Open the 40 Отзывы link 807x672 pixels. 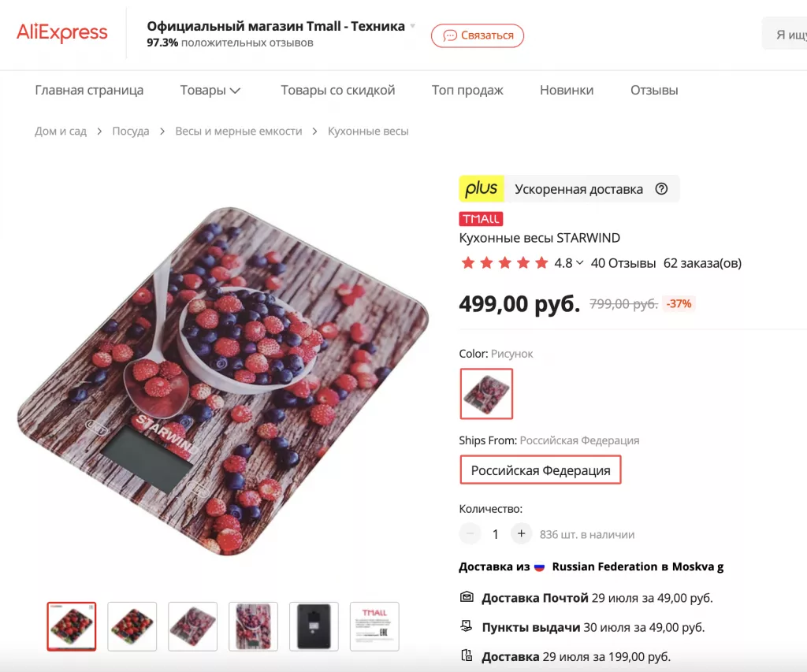pyautogui.click(x=623, y=263)
